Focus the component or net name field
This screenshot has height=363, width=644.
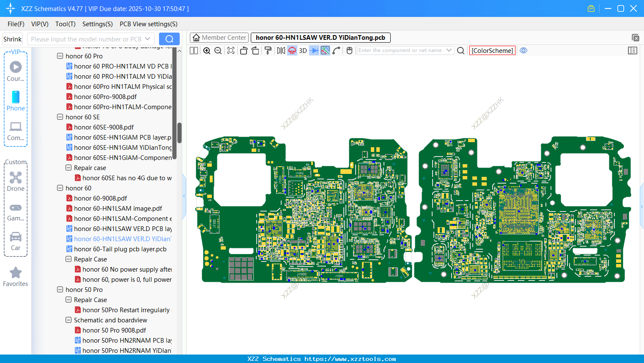tap(401, 50)
